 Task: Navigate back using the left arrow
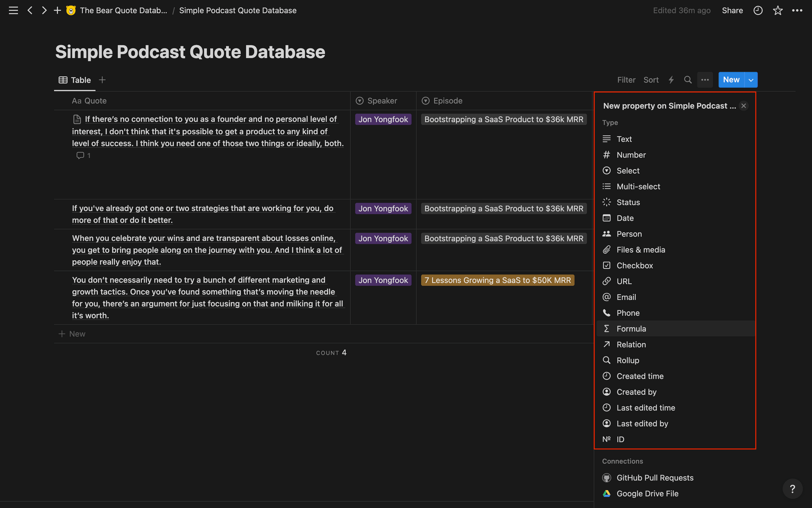click(x=30, y=10)
